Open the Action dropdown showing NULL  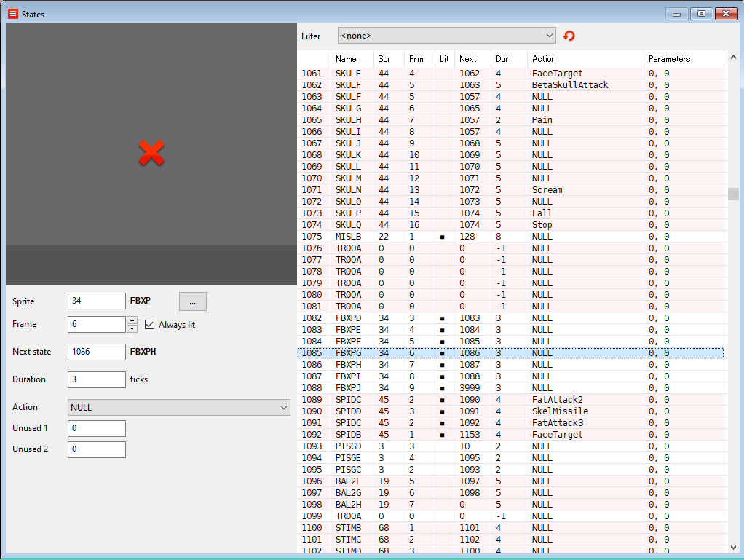coord(179,407)
